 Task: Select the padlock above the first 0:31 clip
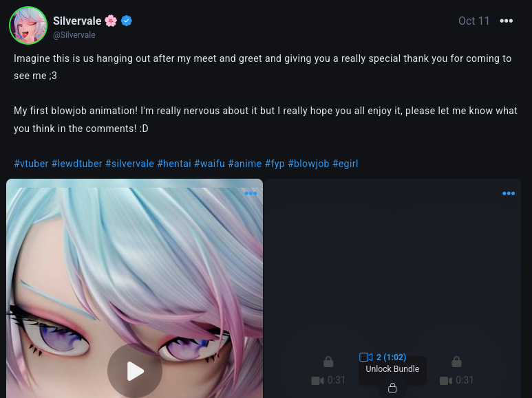tap(328, 362)
